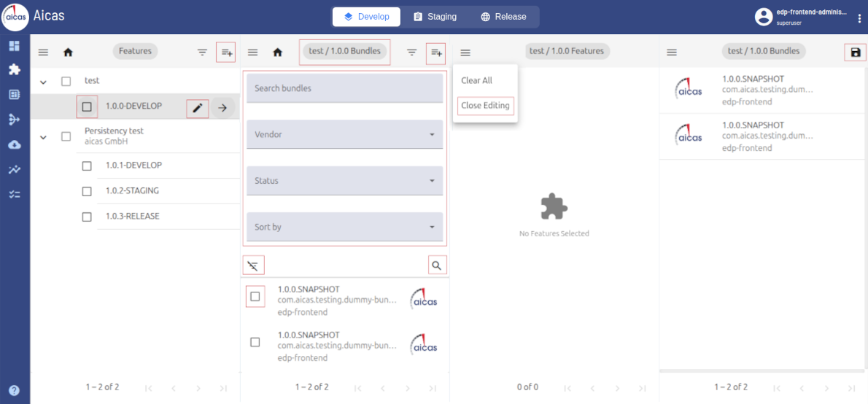Open the Vendor dropdown
Image resolution: width=868 pixels, height=404 pixels.
coord(344,135)
